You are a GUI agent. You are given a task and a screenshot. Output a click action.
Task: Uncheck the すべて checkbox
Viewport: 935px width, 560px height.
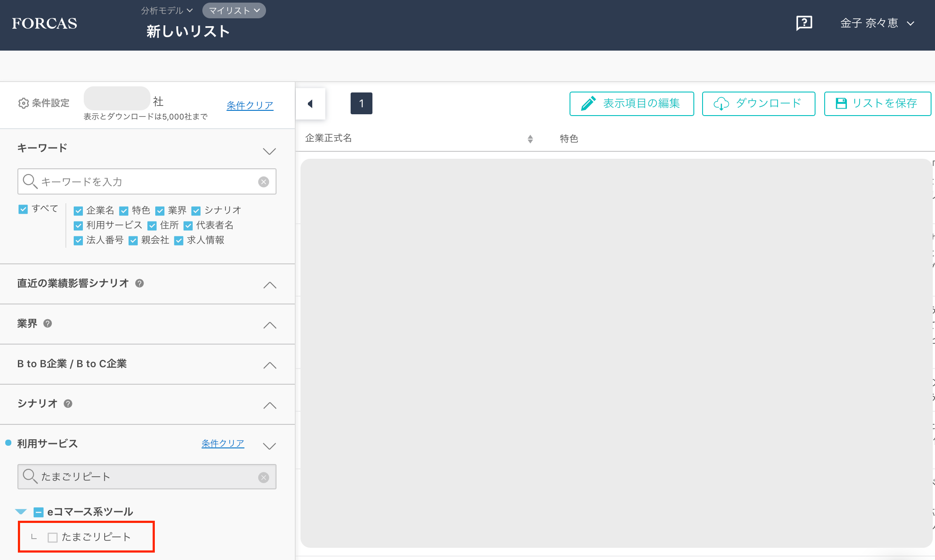pyautogui.click(x=23, y=209)
